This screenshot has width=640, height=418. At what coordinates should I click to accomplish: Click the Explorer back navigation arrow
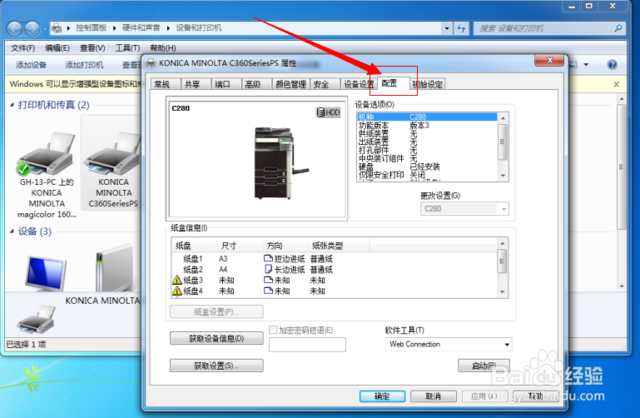click(15, 29)
